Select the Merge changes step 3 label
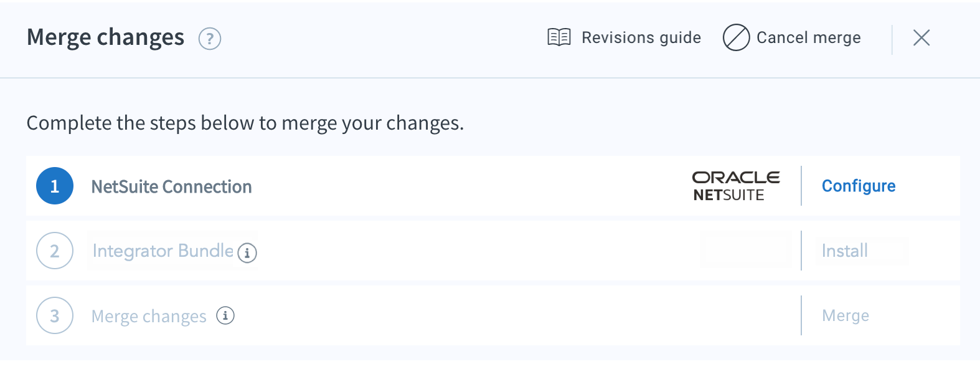The height and width of the screenshot is (369, 980). pyautogui.click(x=149, y=316)
